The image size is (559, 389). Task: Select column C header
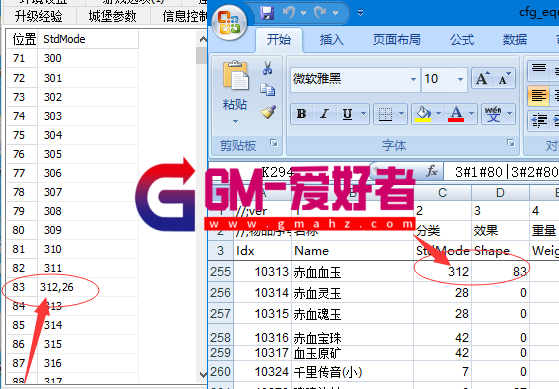(x=442, y=193)
